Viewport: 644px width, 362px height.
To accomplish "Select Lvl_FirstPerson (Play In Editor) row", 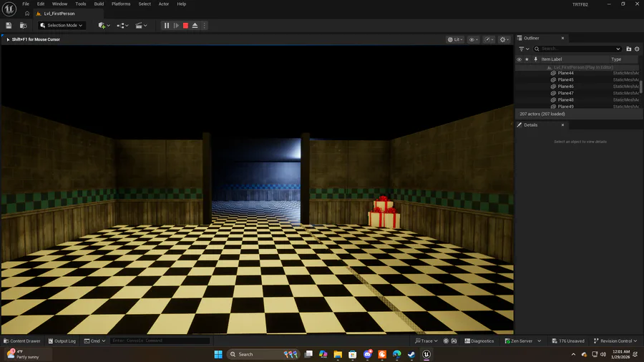I will [577, 67].
